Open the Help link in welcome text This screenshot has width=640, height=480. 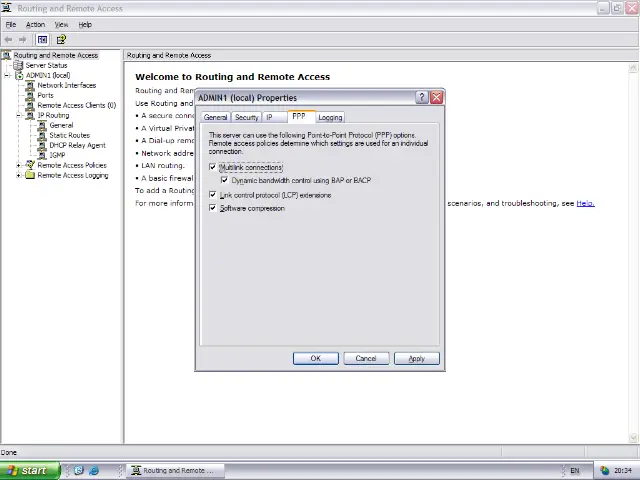coord(585,203)
